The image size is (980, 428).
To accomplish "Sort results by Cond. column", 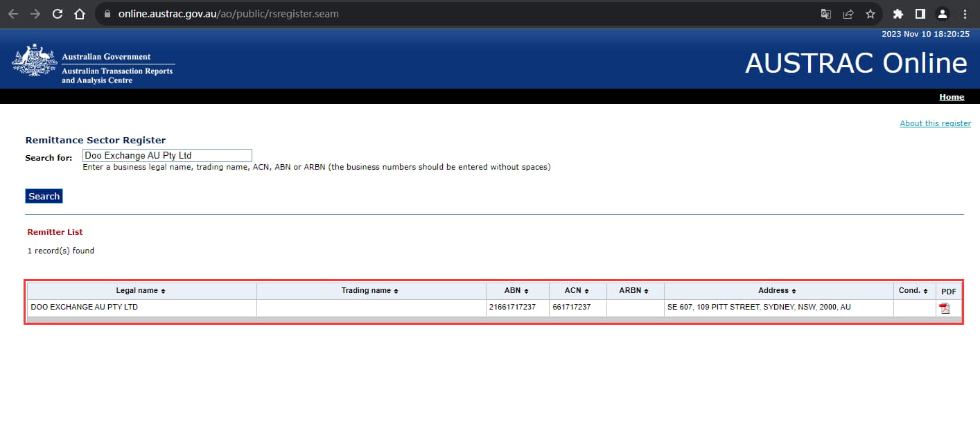I will [913, 291].
